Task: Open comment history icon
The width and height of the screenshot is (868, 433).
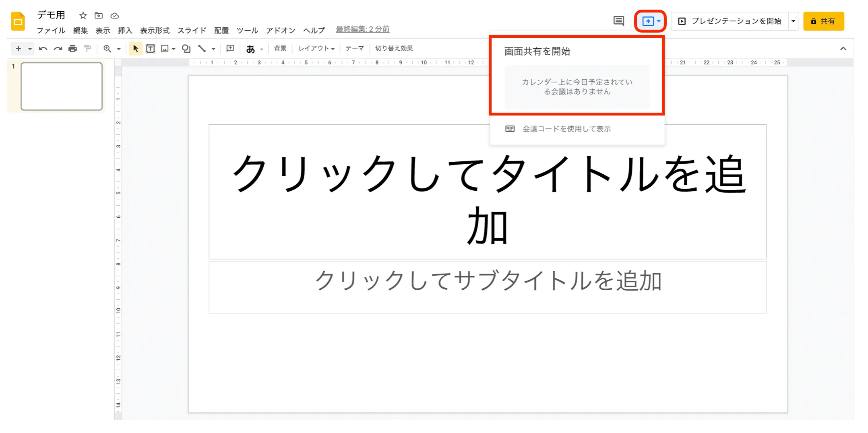Action: point(618,21)
